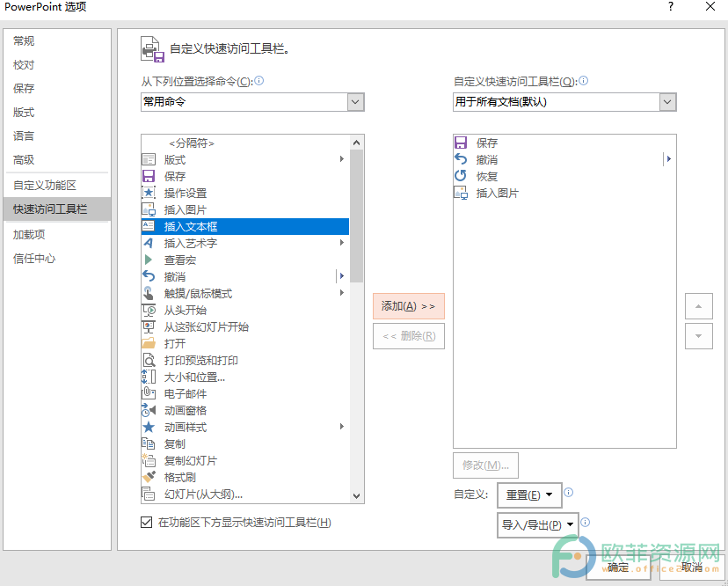Click the command list scrollbar down arrow

[357, 496]
